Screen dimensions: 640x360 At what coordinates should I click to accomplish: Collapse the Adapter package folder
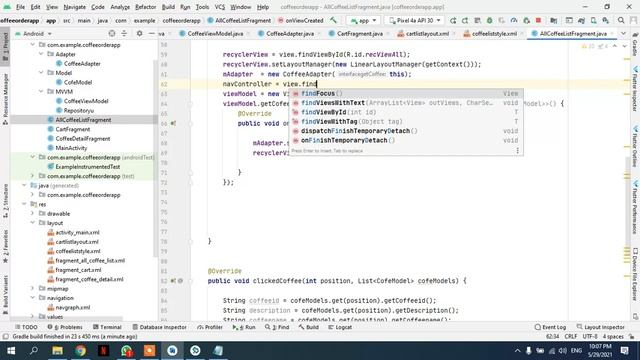tap(41, 54)
